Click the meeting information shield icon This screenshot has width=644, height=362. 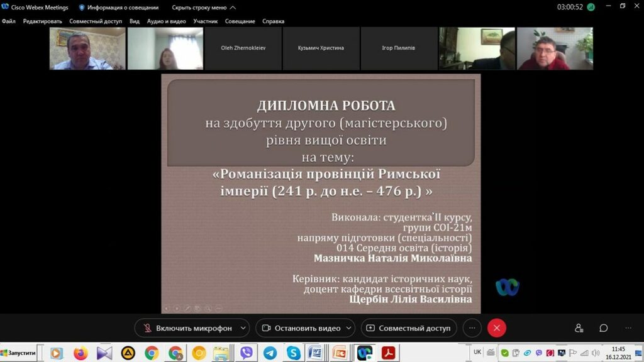pos(82,8)
